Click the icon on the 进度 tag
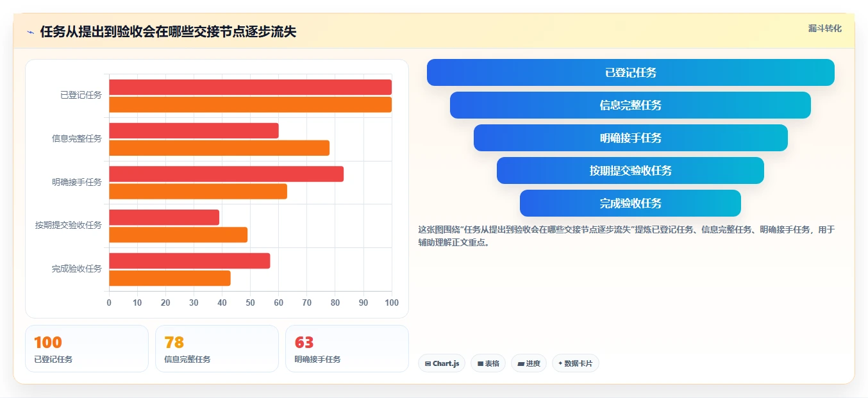Viewport: 868px width, 398px height. [x=521, y=363]
